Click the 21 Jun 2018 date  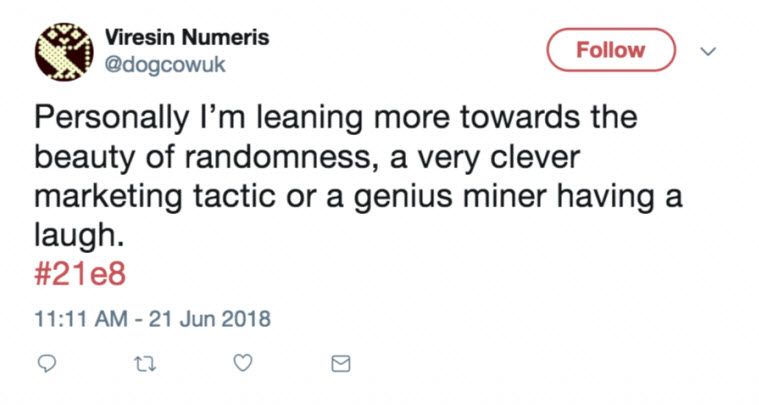(x=210, y=320)
